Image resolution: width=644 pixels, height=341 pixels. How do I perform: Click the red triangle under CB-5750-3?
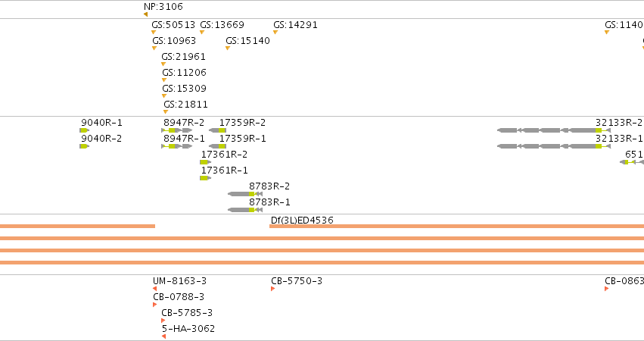272,289
